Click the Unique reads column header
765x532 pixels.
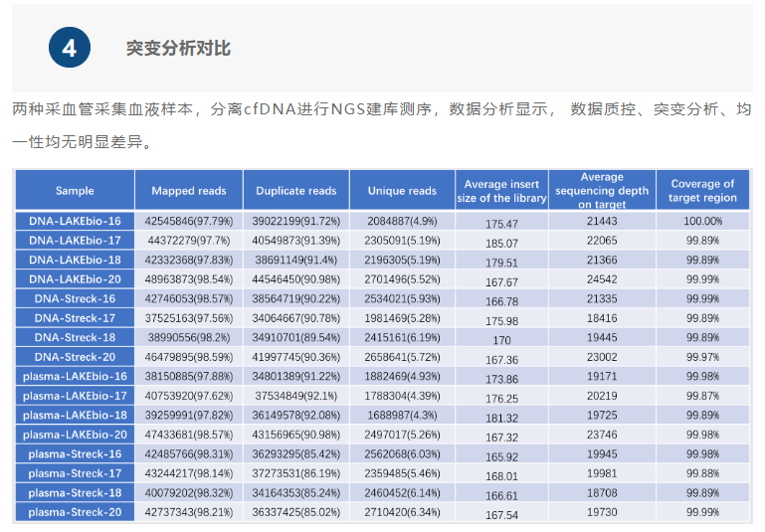(x=402, y=191)
